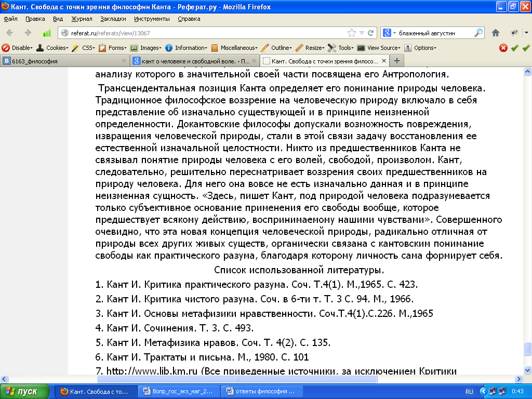Screen dimensions: 532x399
Task: Switch to Вопр_гос_экз_маг Word taskbar button
Action: [179, 391]
